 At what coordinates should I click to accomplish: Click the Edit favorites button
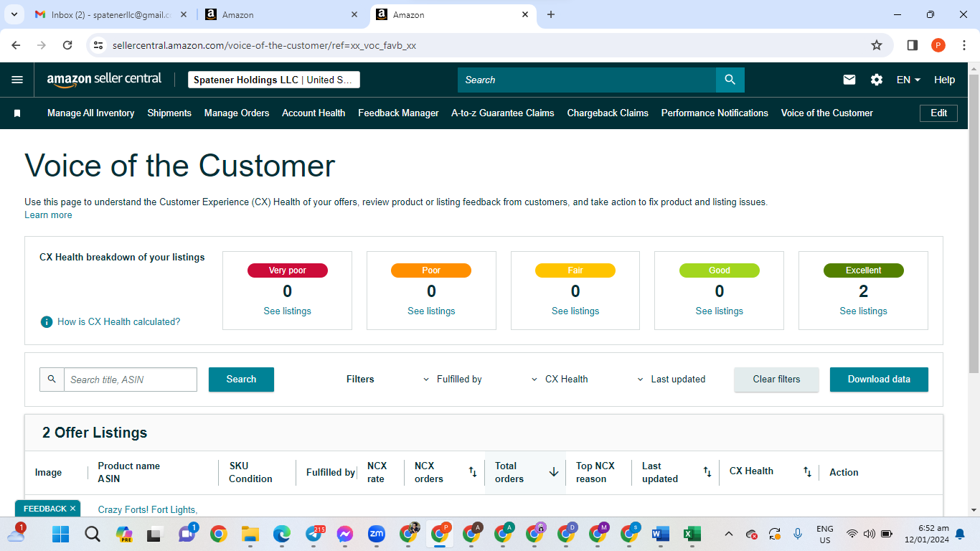(x=938, y=113)
